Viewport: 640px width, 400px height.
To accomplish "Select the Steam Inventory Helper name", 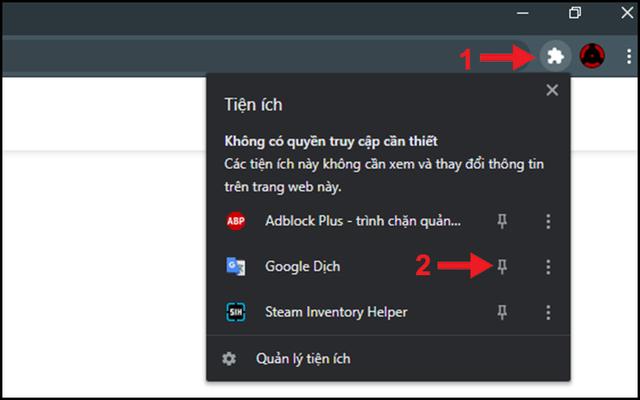I will click(x=336, y=312).
